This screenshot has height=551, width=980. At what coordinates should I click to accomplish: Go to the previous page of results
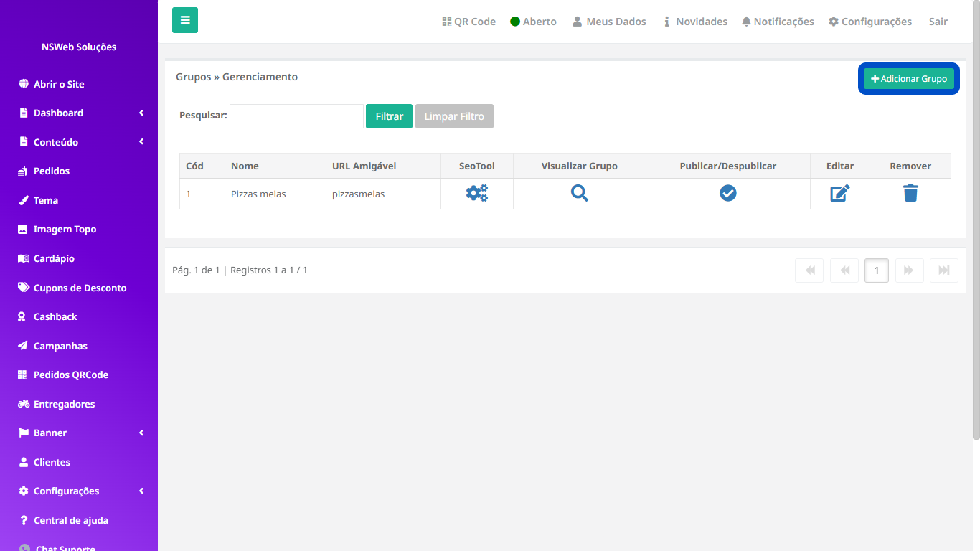[844, 270]
